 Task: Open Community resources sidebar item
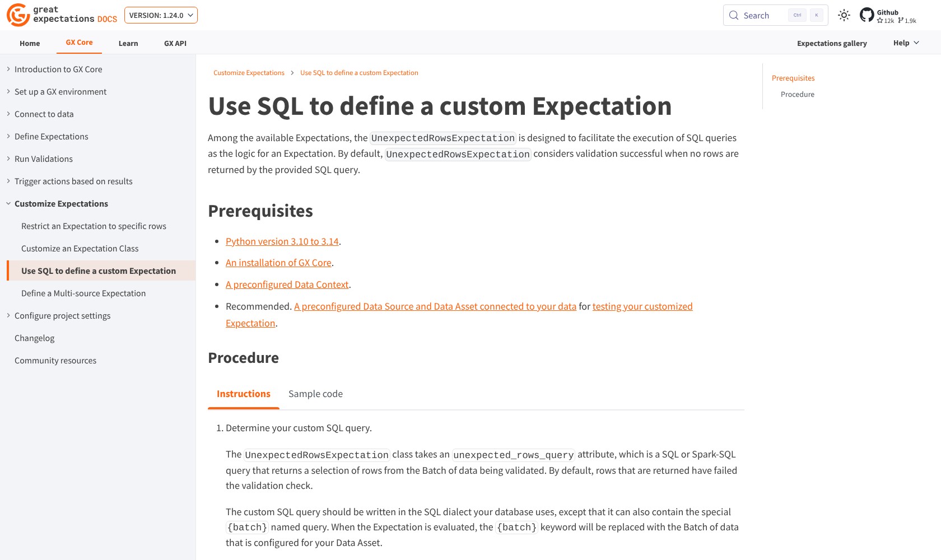(55, 360)
